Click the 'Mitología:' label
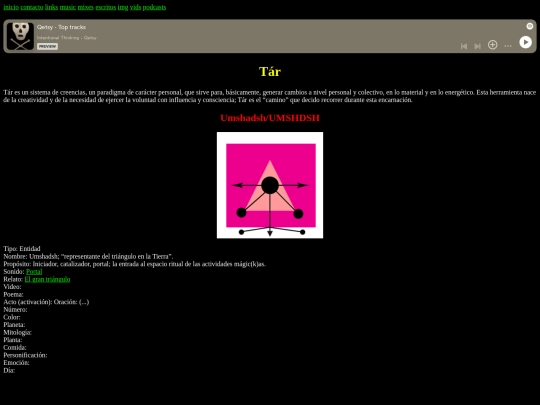This screenshot has width=540, height=405. coord(18,332)
